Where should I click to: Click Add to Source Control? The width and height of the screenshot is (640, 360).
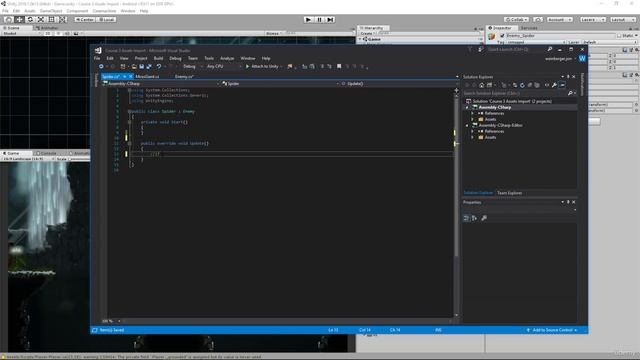(552, 330)
